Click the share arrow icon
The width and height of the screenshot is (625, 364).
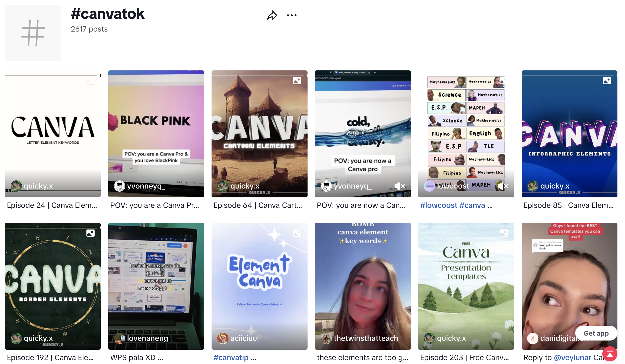click(x=272, y=15)
